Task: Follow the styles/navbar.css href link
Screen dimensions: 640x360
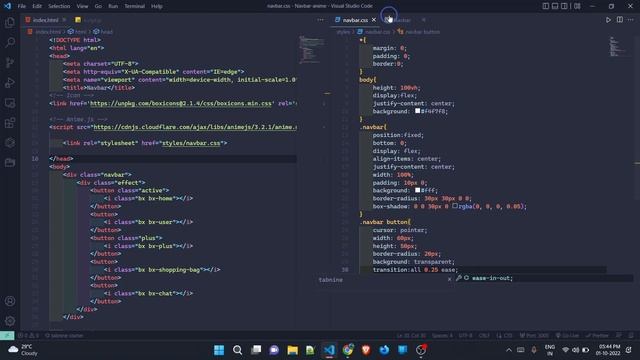Action: pos(191,143)
